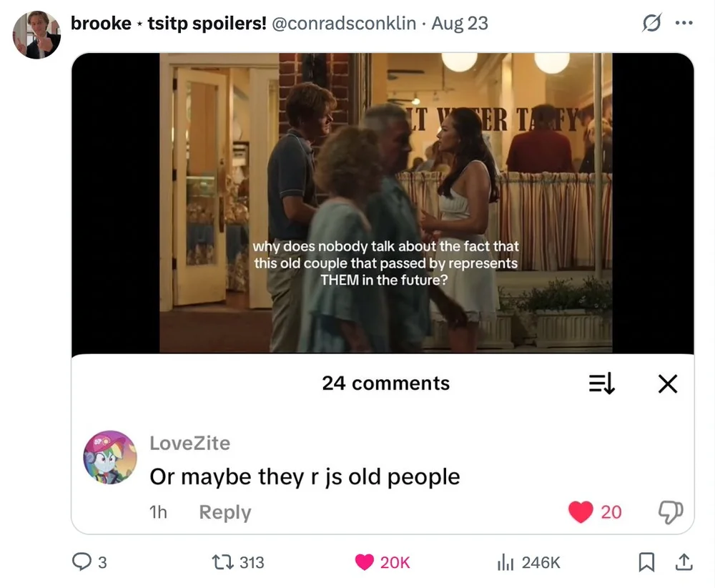The height and width of the screenshot is (588, 715).
Task: Open brooke's profile avatar
Action: pos(36,35)
